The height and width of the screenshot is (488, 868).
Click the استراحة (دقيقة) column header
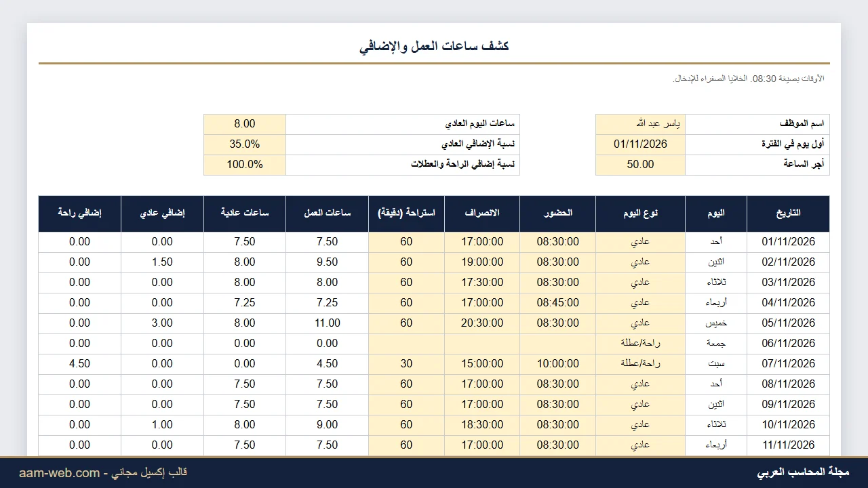coord(406,213)
